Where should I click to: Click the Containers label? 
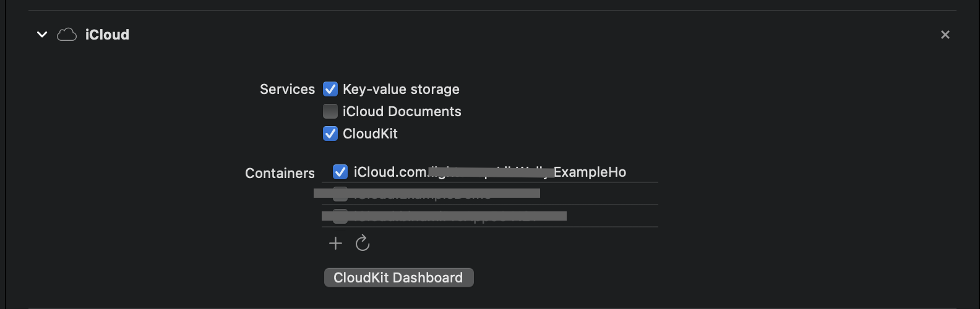coord(280,173)
